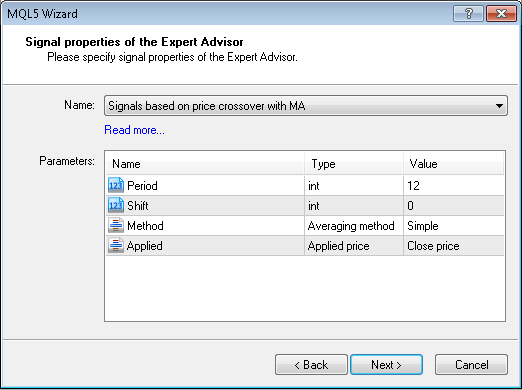
Task: Select the Period value 12 cell
Action: point(453,185)
